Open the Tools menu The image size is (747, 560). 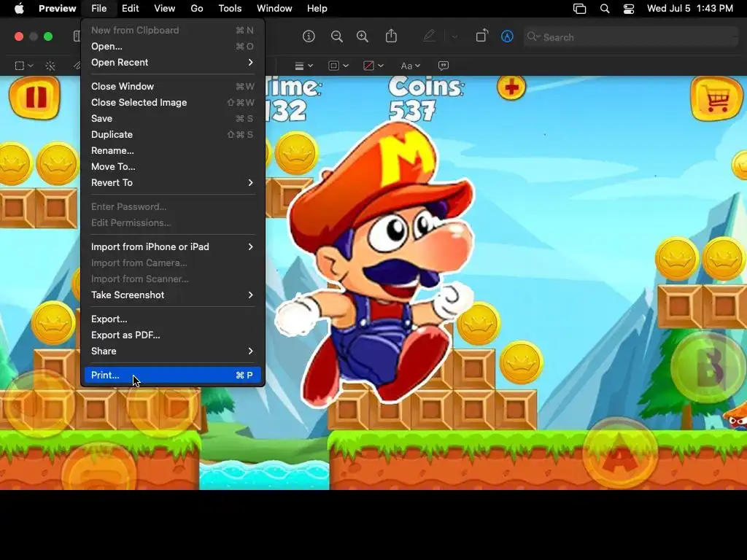tap(230, 9)
